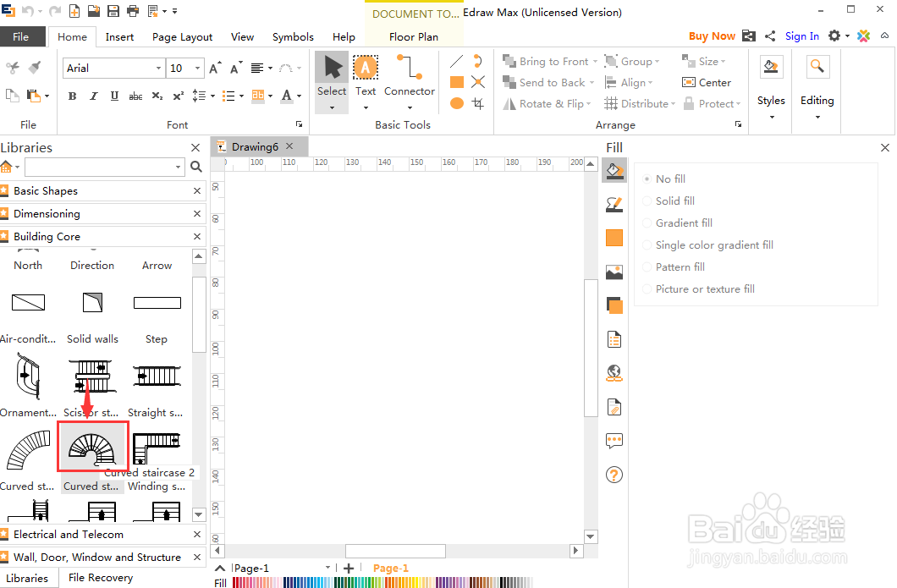Click the Sign In link
Image resolution: width=897 pixels, height=588 pixels.
802,36
